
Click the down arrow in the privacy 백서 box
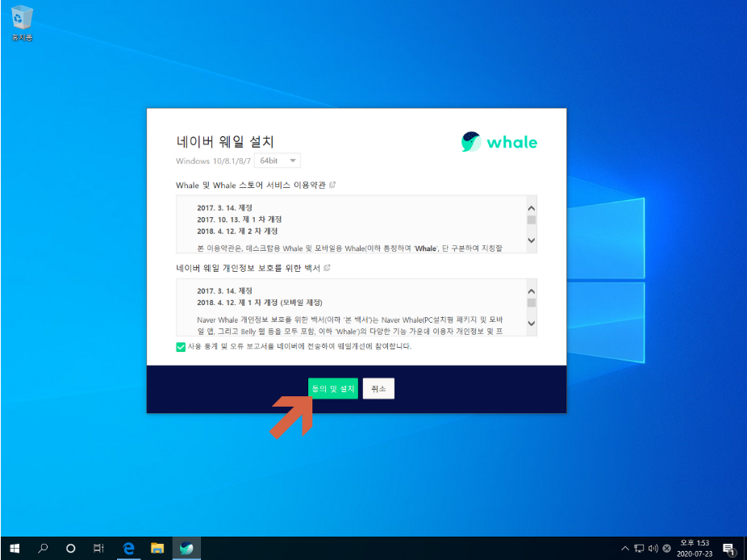point(531,323)
